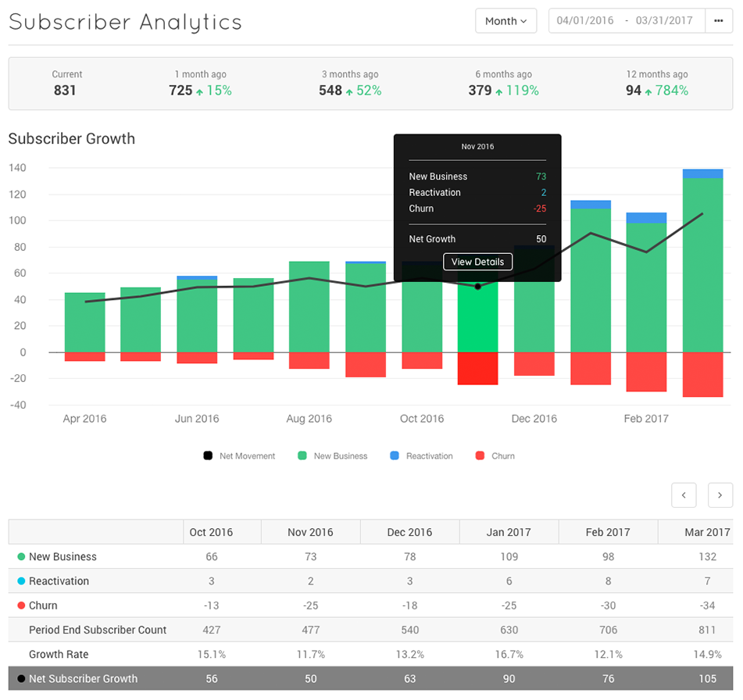Screen dimensions: 743x700
Task: Click Jan 2017 Growth Rate 16.7%
Action: [509, 655]
